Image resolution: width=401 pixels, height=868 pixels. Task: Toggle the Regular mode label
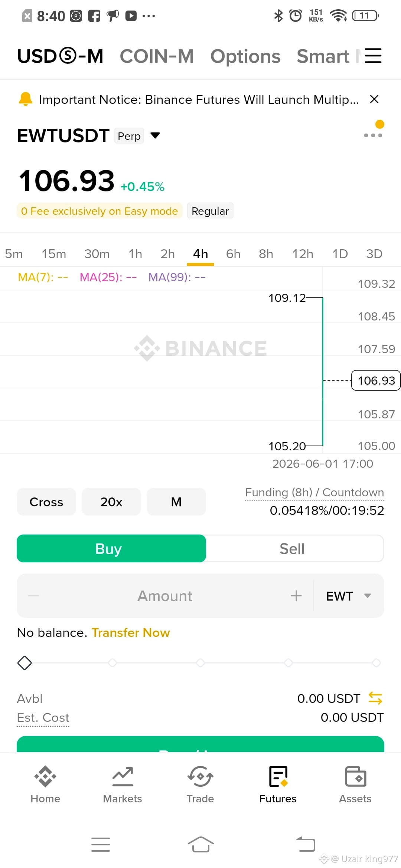point(210,211)
